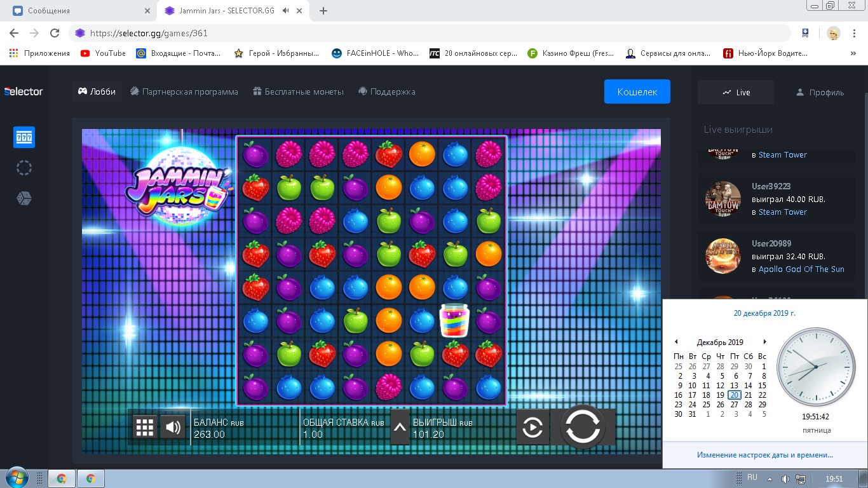Go back in browser
The image size is (868, 488).
(x=14, y=33)
